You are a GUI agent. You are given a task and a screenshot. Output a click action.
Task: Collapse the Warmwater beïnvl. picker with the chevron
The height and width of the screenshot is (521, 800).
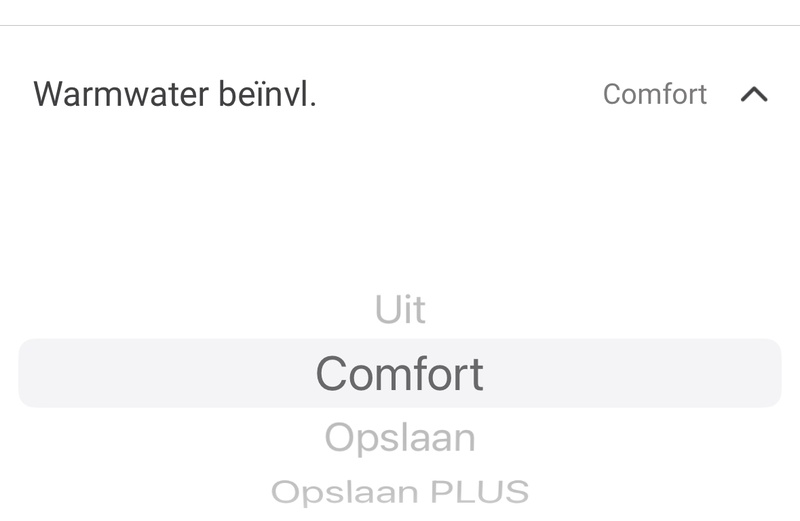pos(753,94)
